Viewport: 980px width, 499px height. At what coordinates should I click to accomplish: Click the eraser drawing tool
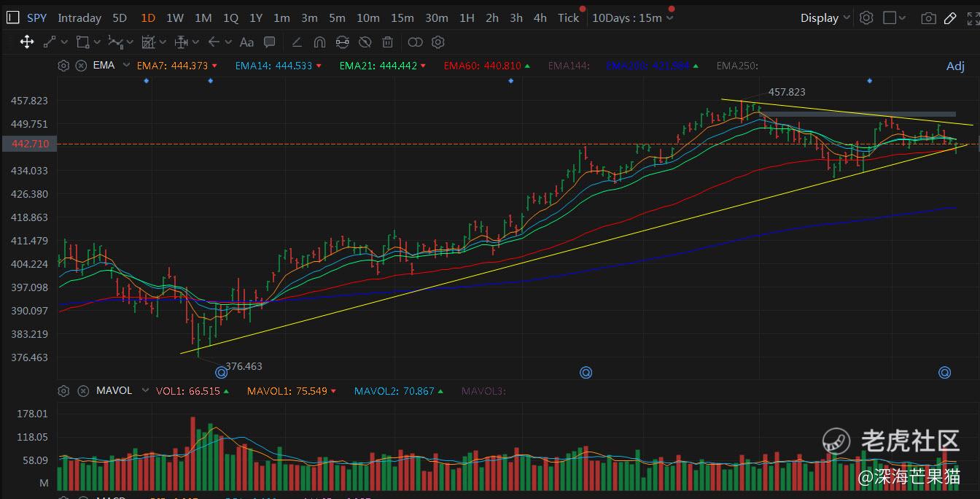pyautogui.click(x=297, y=42)
